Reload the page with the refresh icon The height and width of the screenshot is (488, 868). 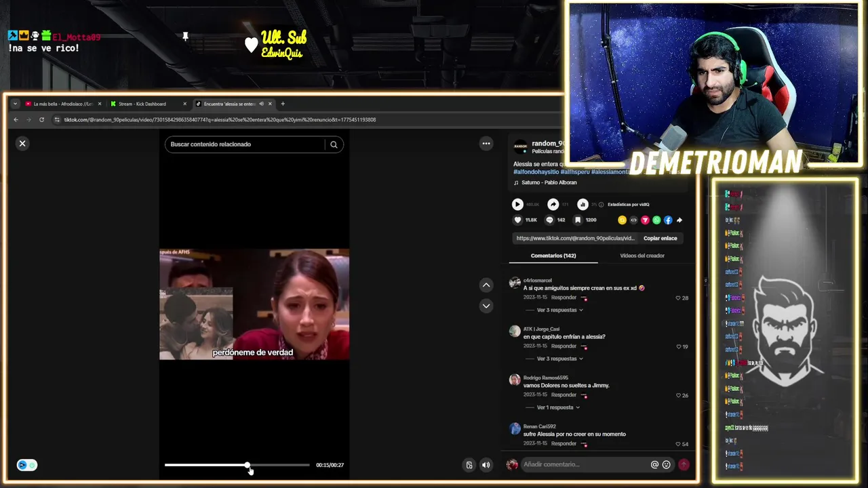click(x=41, y=120)
